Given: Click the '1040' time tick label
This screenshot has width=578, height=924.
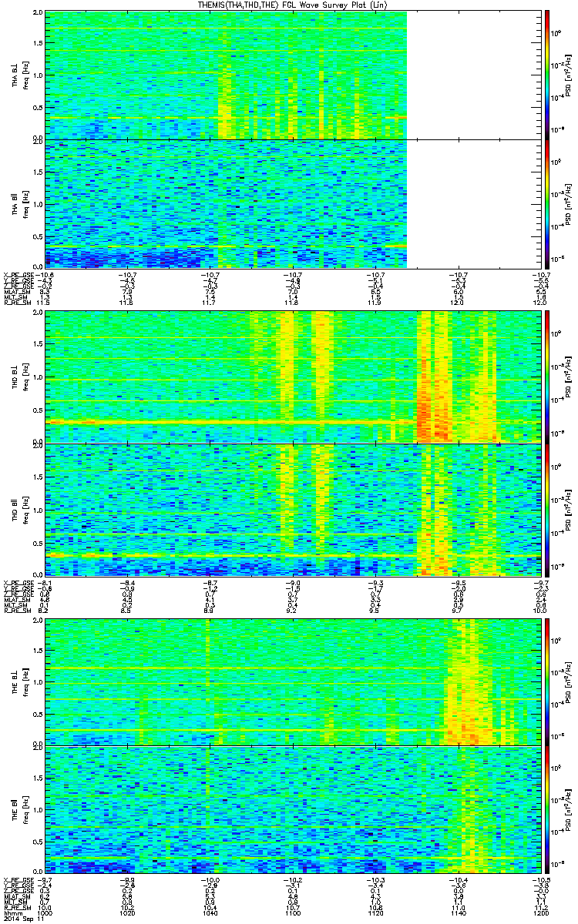Looking at the screenshot, I should click(210, 912).
